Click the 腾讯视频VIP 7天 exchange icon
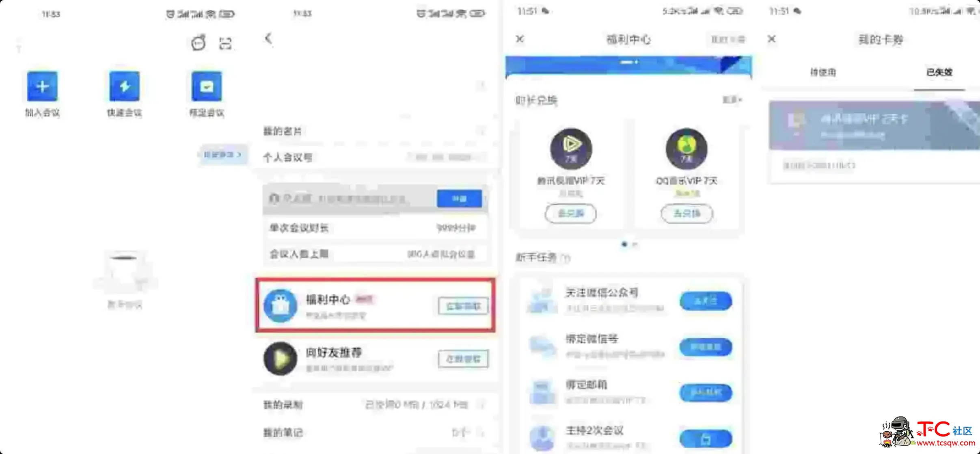The image size is (980, 454). click(570, 213)
